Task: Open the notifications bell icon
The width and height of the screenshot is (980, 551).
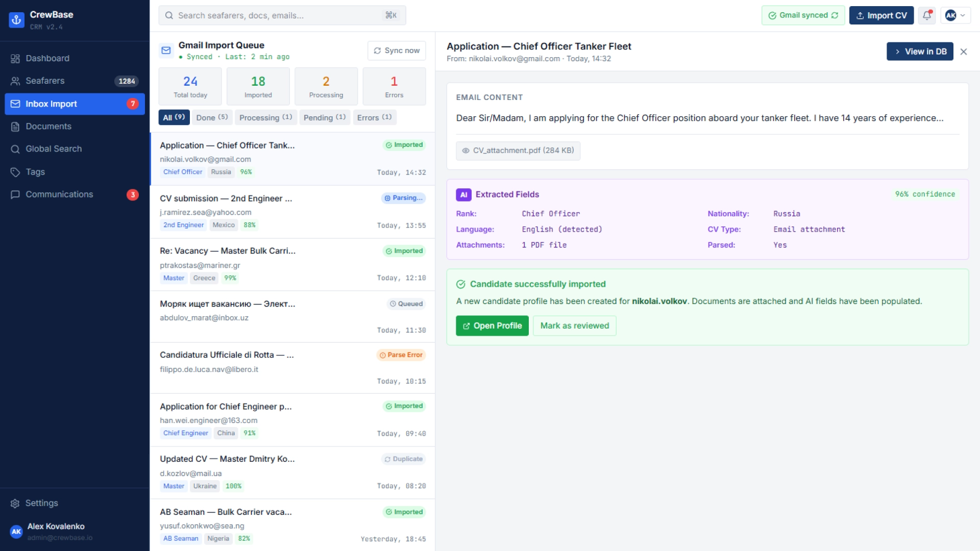Action: [927, 15]
